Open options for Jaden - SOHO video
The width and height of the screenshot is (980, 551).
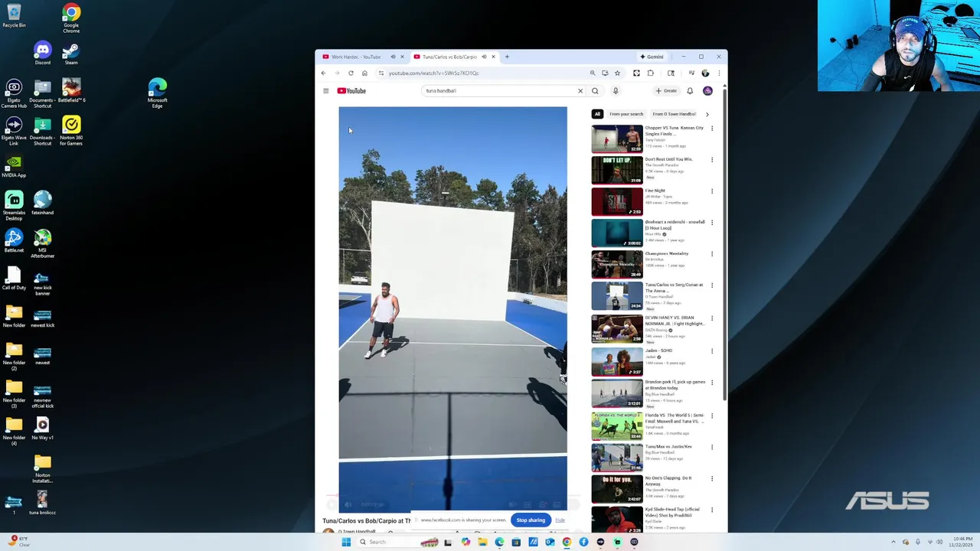[712, 351]
